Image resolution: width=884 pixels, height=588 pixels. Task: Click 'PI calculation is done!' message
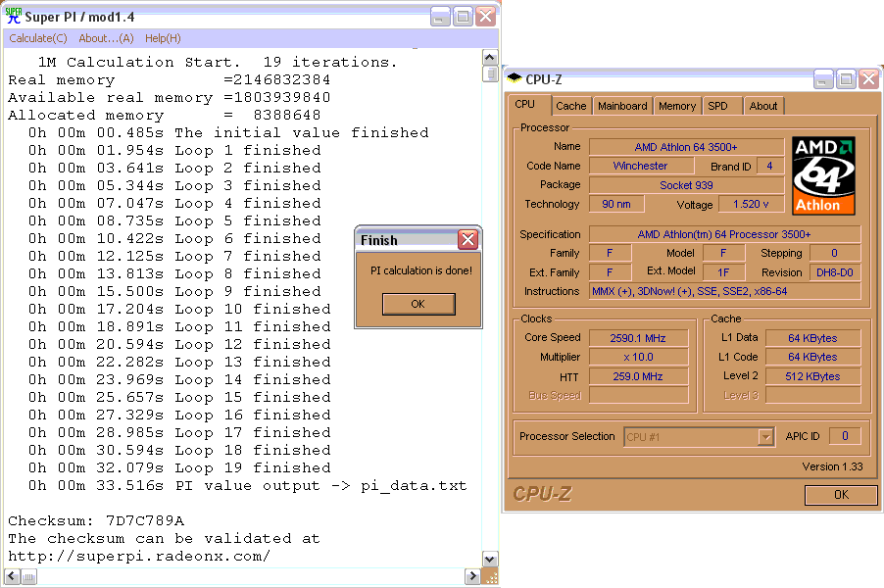(x=421, y=270)
